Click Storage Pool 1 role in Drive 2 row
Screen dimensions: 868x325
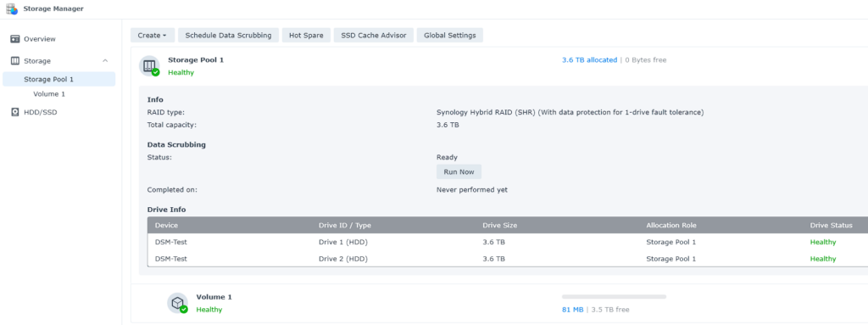coord(671,259)
